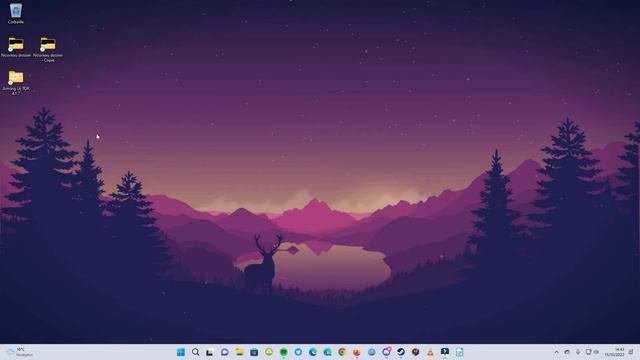640x360 pixels.
Task: Open the dark teal app next to VLC
Action: (445, 352)
